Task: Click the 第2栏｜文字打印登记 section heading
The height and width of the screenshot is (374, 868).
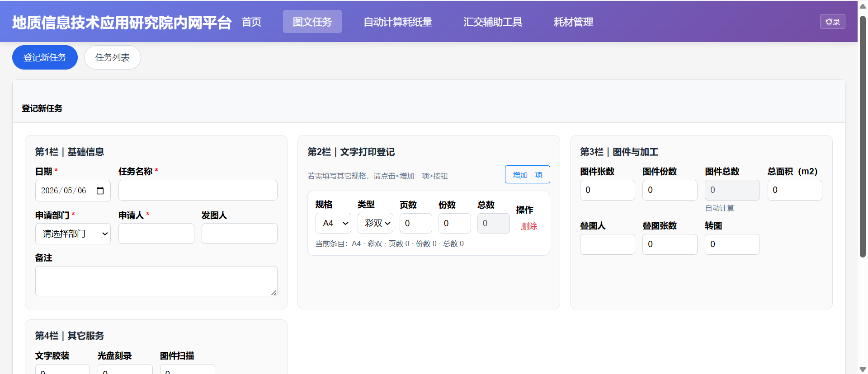Action: pyautogui.click(x=351, y=152)
